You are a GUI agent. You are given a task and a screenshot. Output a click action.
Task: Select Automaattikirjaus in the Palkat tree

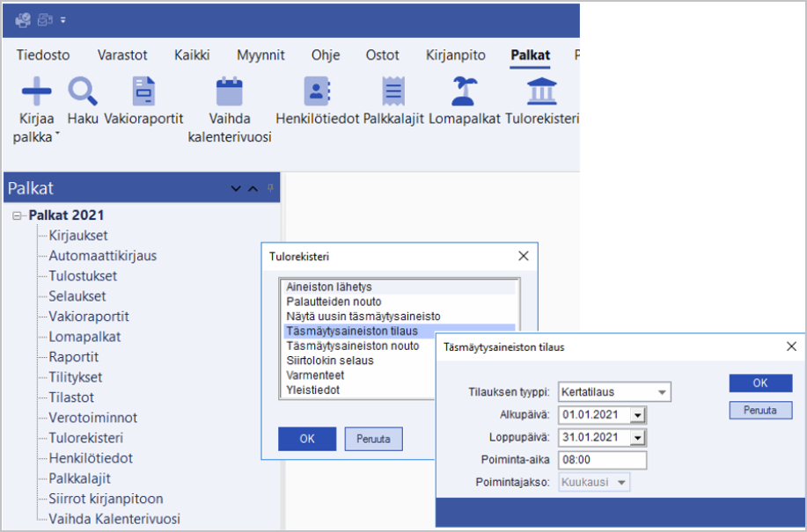pyautogui.click(x=103, y=256)
